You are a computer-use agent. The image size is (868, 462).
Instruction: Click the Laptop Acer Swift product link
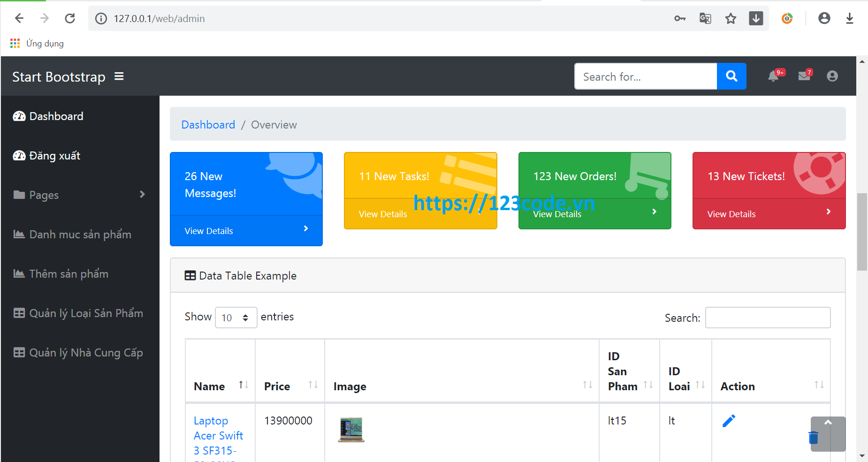218,435
